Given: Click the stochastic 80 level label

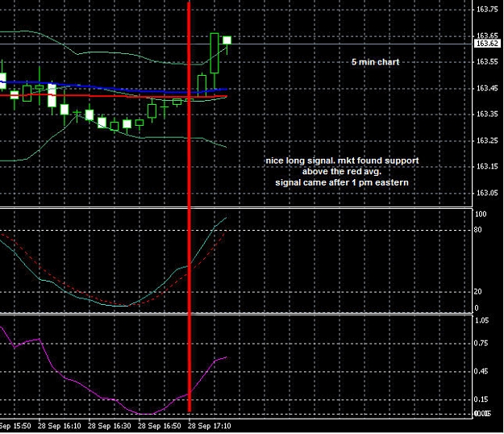Looking at the screenshot, I should 478,230.
